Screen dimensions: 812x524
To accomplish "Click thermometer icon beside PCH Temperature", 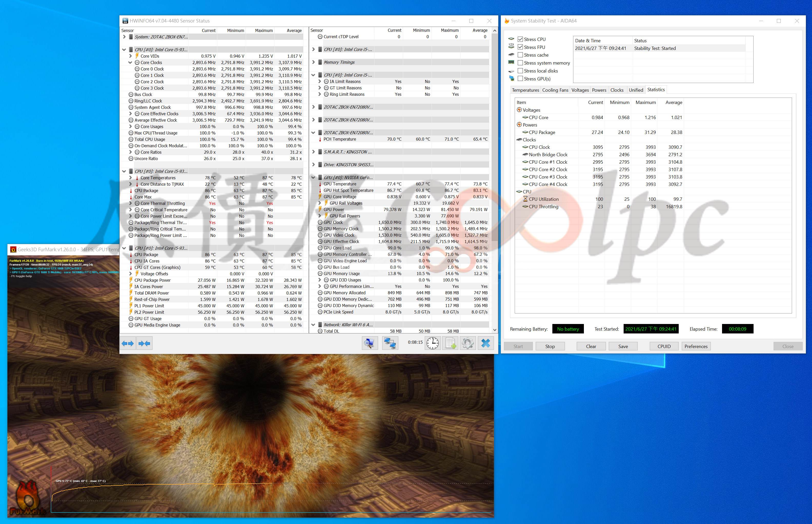I will [x=320, y=139].
